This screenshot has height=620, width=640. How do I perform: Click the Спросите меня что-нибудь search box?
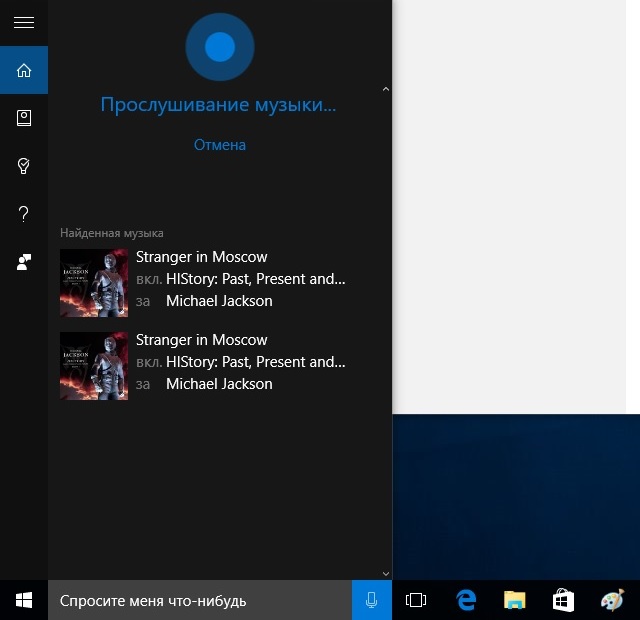pyautogui.click(x=200, y=600)
